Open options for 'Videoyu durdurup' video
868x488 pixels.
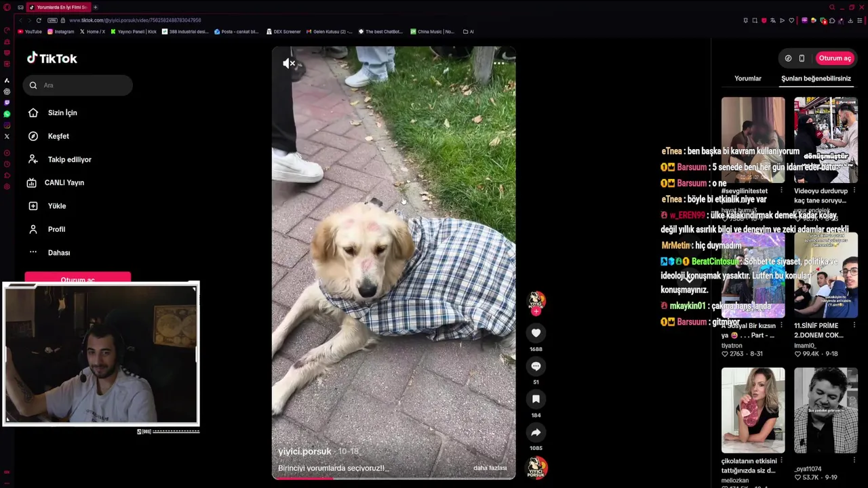tap(854, 191)
